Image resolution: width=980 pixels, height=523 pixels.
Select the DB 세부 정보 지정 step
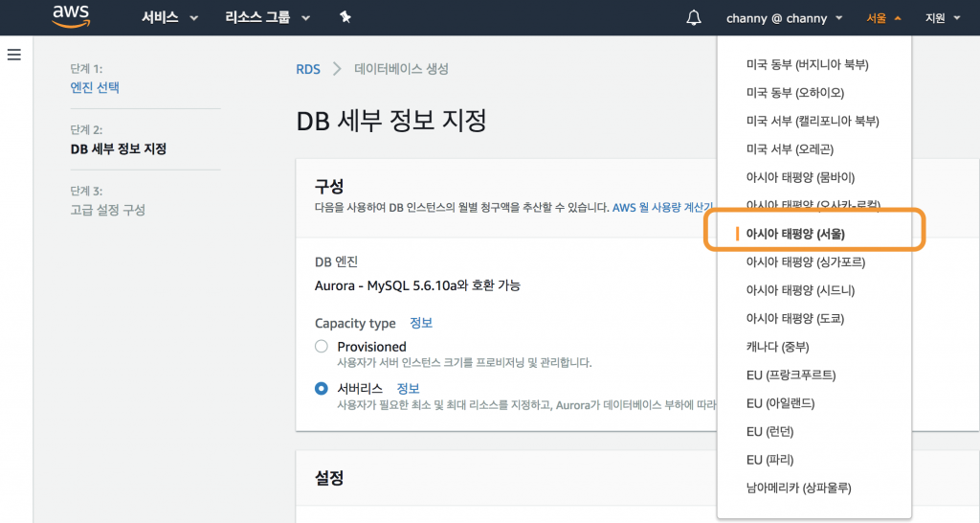[x=119, y=148]
